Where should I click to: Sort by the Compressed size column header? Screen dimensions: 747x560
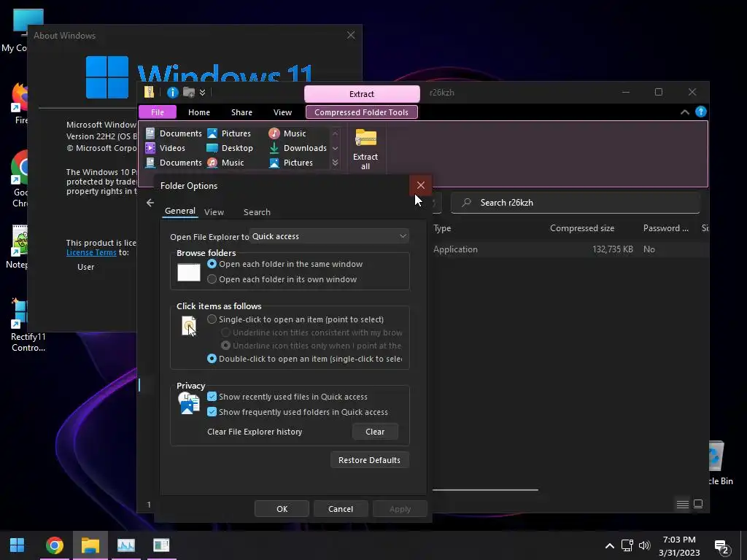click(581, 228)
